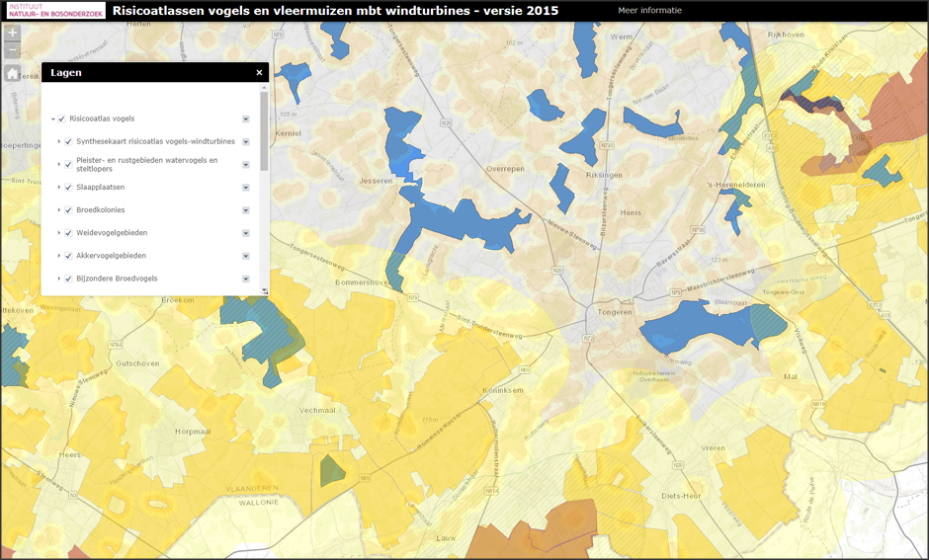Reset map to home extent

(x=12, y=73)
